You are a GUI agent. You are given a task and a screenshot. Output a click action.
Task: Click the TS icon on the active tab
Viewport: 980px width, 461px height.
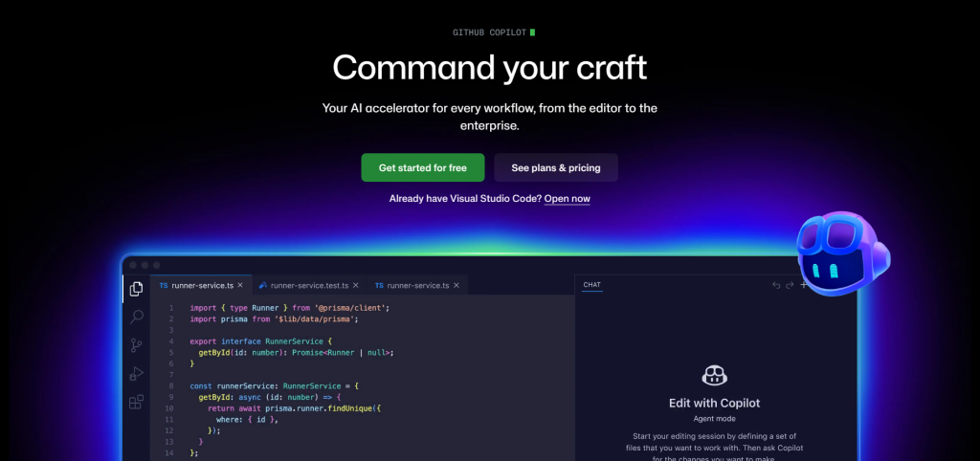click(x=164, y=285)
